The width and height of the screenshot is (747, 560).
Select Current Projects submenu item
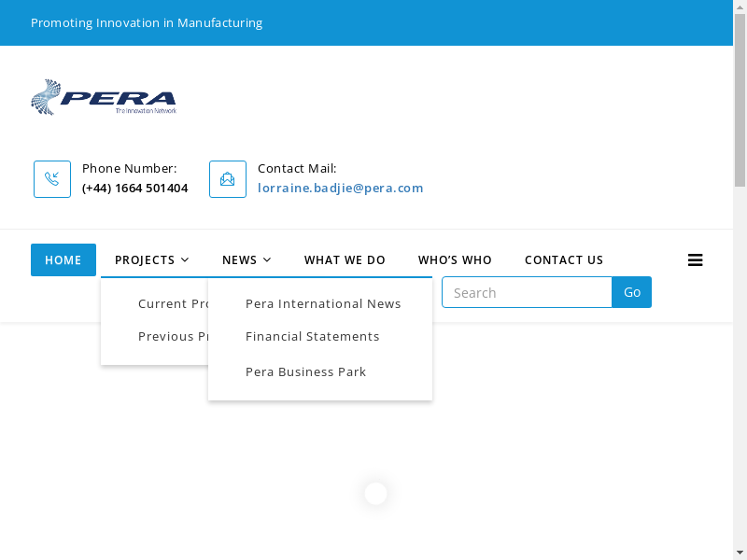(x=173, y=303)
